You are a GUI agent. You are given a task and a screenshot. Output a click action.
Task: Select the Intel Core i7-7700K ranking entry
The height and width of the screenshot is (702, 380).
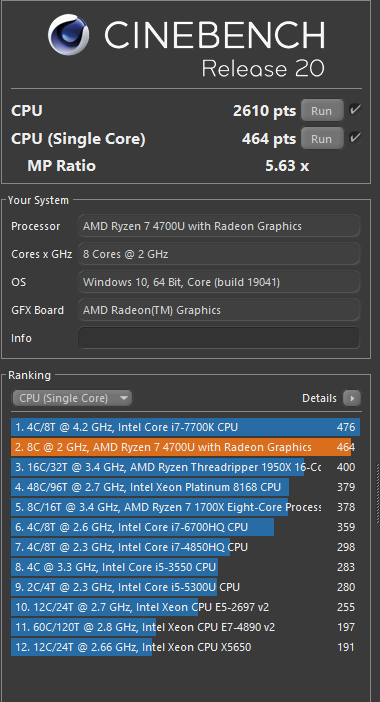coord(185,427)
